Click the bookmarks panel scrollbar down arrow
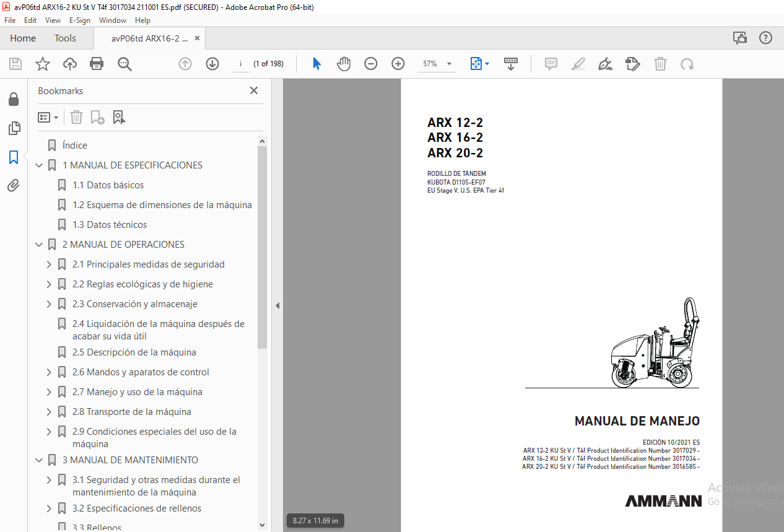 click(x=263, y=525)
